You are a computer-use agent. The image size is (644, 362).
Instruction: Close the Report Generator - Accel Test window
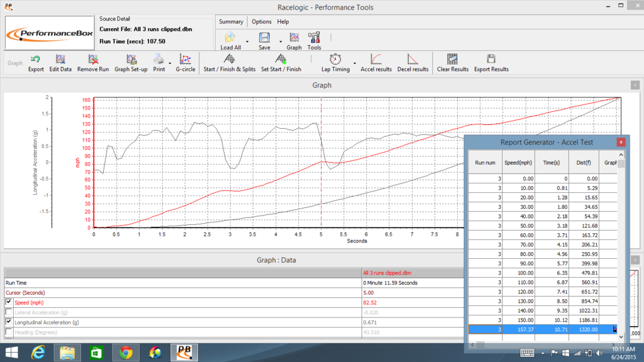point(621,142)
